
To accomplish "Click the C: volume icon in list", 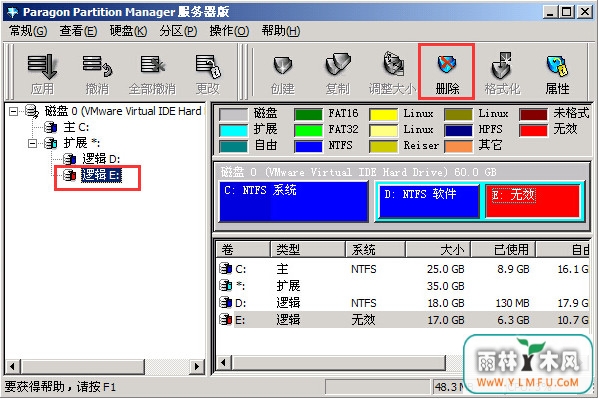I will point(225,269).
